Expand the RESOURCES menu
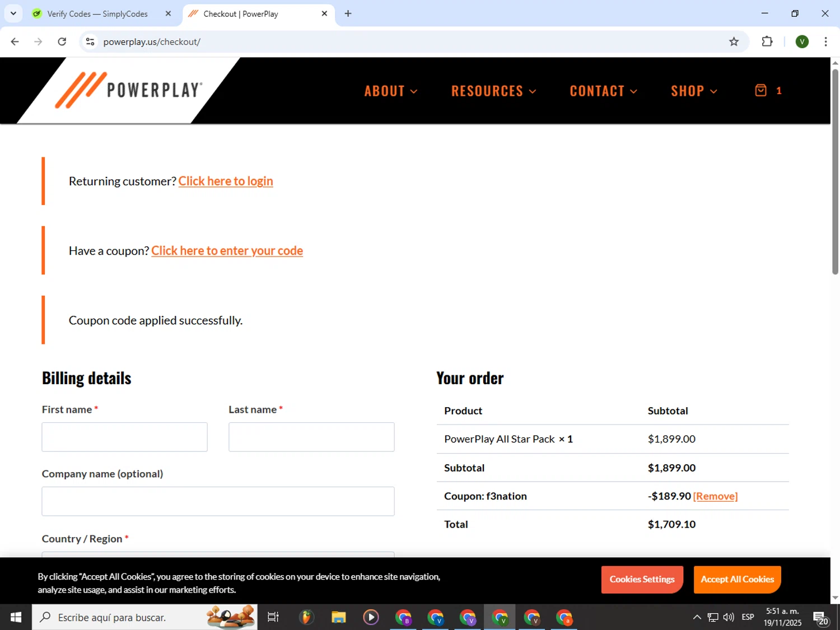 pyautogui.click(x=494, y=91)
